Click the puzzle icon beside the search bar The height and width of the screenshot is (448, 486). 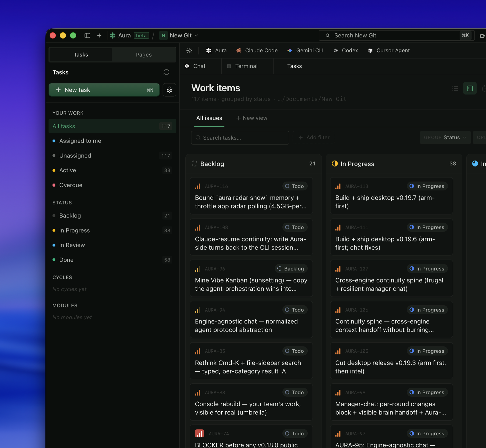[x=482, y=36]
